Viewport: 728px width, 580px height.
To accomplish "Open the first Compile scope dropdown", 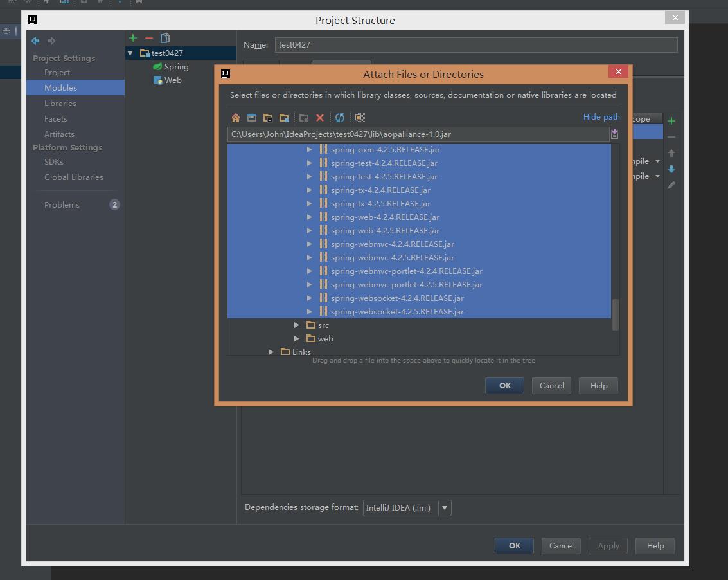I will 657,161.
